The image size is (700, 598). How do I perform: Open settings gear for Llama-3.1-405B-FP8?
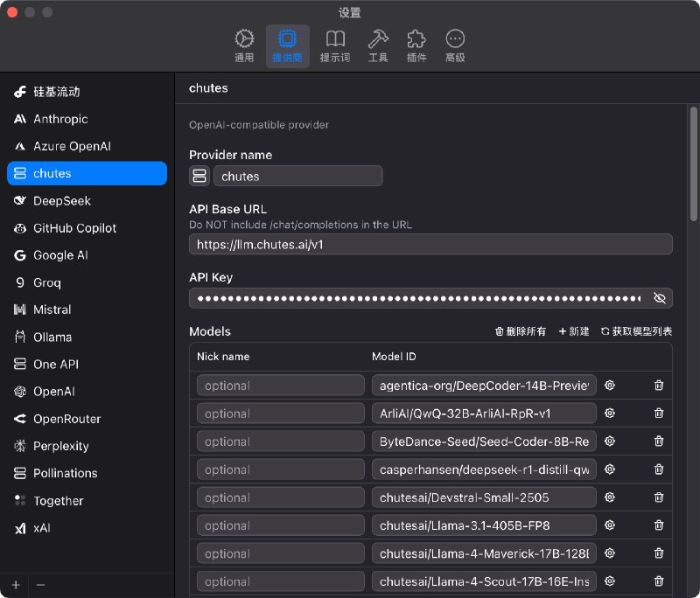tap(610, 525)
